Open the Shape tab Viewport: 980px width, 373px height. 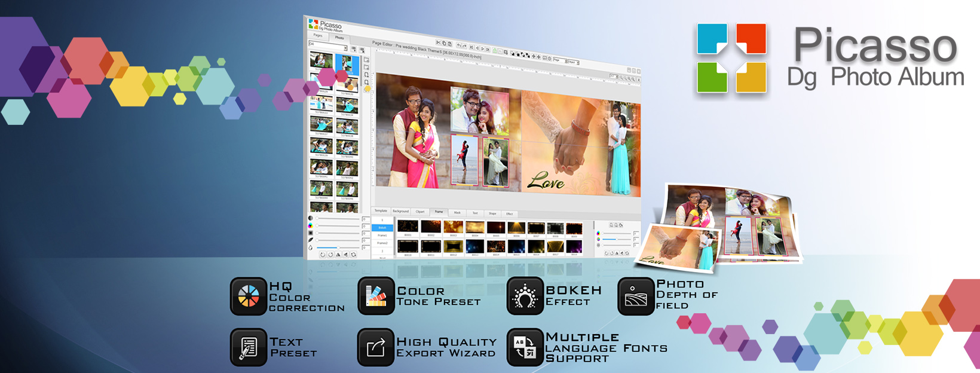(x=492, y=213)
